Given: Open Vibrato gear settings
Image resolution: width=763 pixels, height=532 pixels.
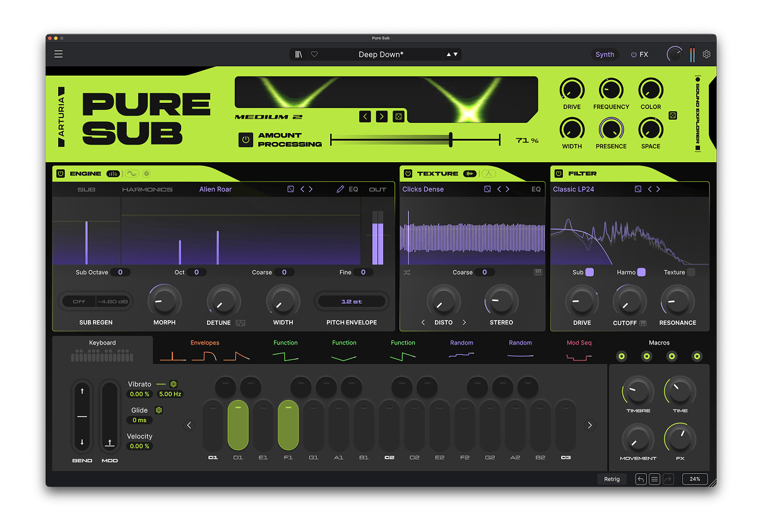Looking at the screenshot, I should pos(174,384).
